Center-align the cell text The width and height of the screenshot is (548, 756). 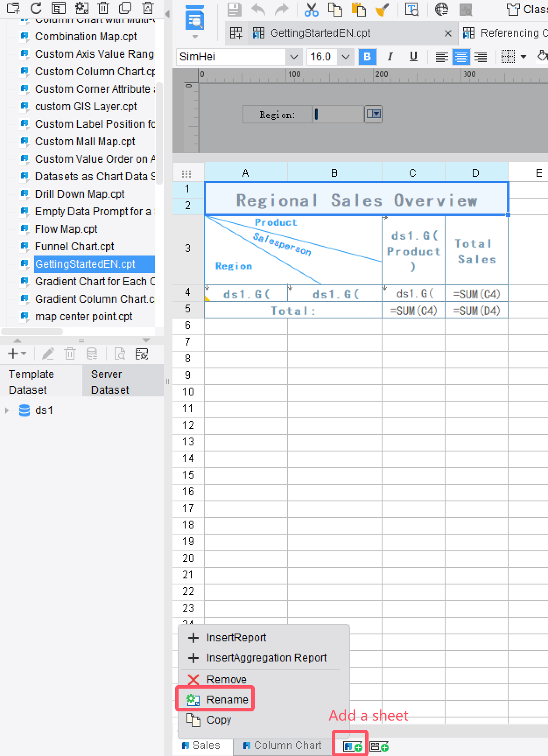click(x=461, y=57)
